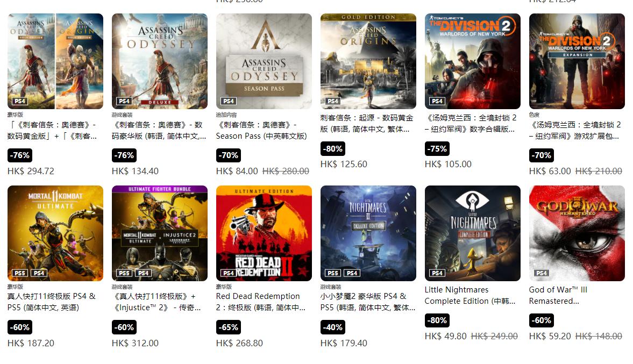Open Mortal Kombat 11 Ultimate cover image

point(55,233)
